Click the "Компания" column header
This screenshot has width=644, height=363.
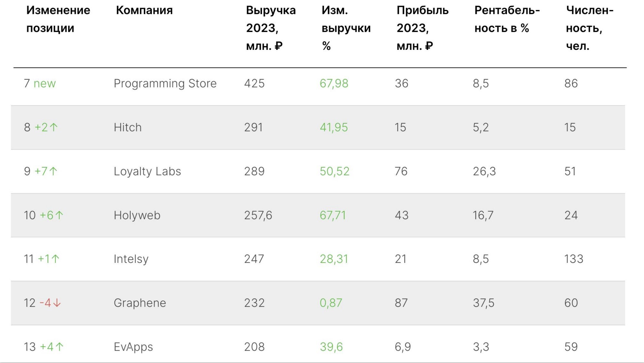(144, 10)
